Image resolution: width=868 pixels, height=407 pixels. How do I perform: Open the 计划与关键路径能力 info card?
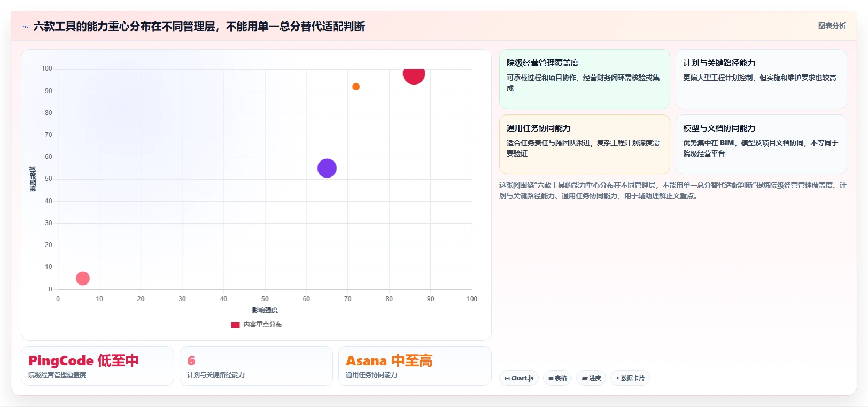(x=761, y=79)
